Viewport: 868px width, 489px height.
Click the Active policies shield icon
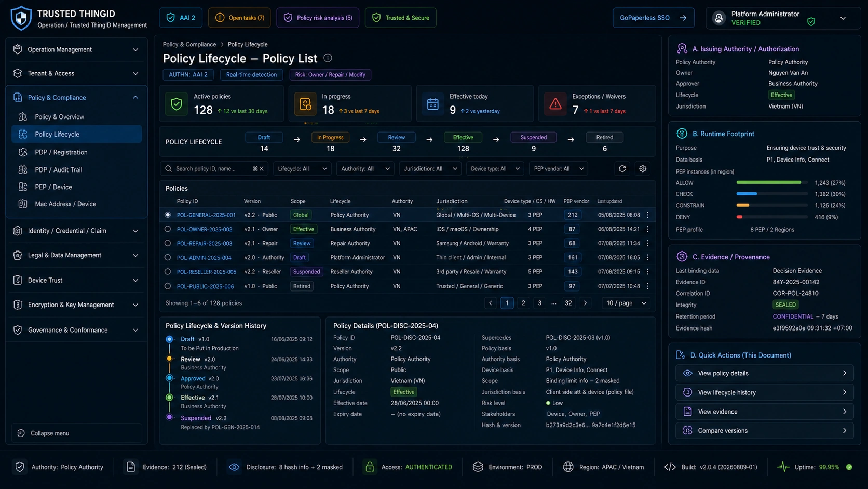(177, 104)
